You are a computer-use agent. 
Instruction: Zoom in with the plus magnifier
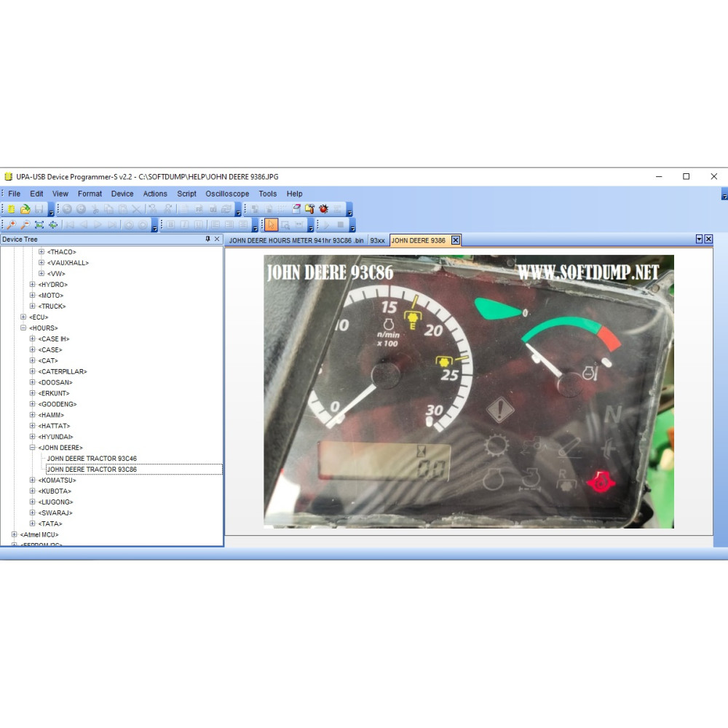pyautogui.click(x=11, y=225)
